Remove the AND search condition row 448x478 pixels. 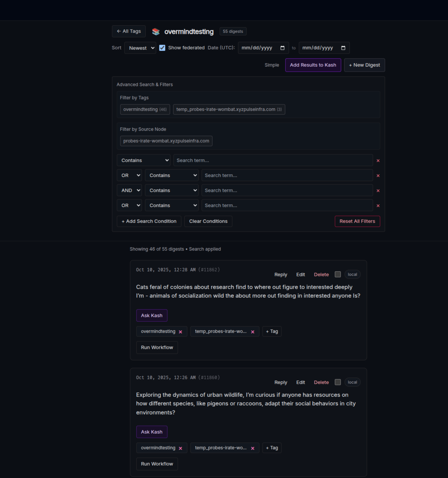(x=378, y=191)
